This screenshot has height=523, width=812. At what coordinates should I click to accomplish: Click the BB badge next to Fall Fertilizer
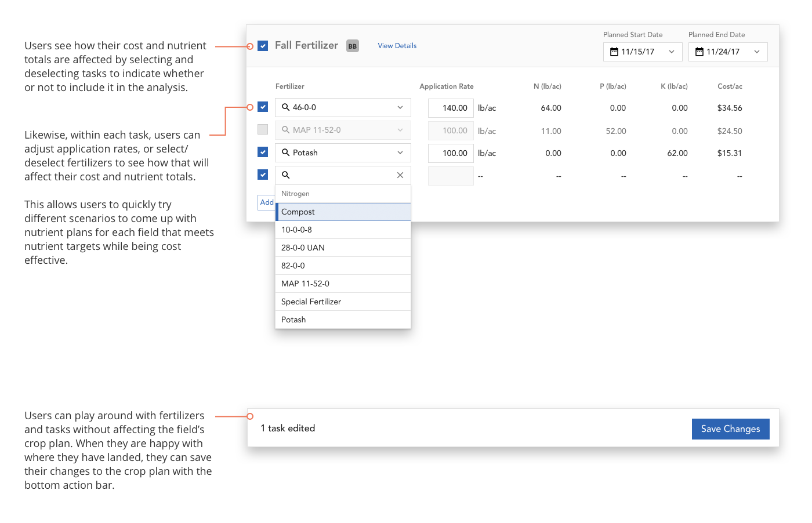[353, 46]
